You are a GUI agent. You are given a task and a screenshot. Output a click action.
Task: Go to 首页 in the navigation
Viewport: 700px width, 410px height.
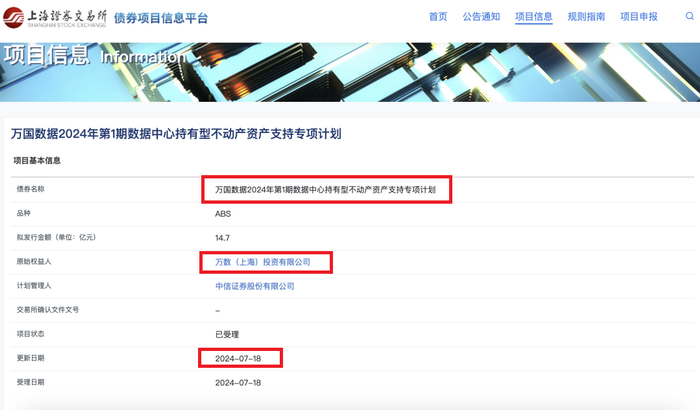[x=438, y=17]
